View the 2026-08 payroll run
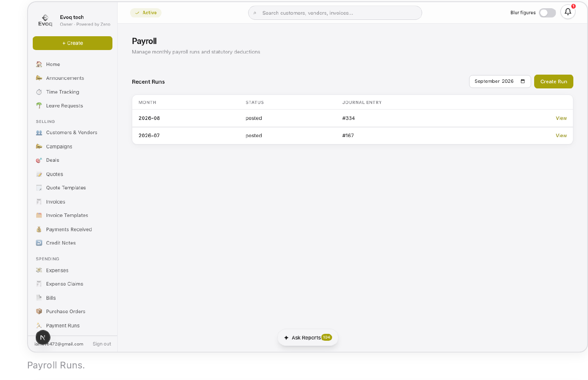This screenshot has width=588, height=380. pos(561,118)
